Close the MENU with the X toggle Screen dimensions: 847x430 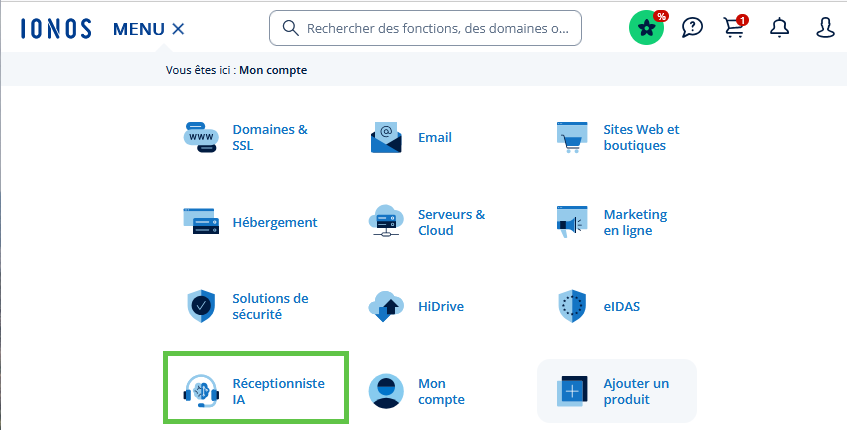click(178, 29)
